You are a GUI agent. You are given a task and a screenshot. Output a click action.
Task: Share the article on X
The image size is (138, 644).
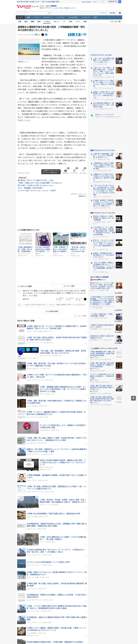pos(43,35)
